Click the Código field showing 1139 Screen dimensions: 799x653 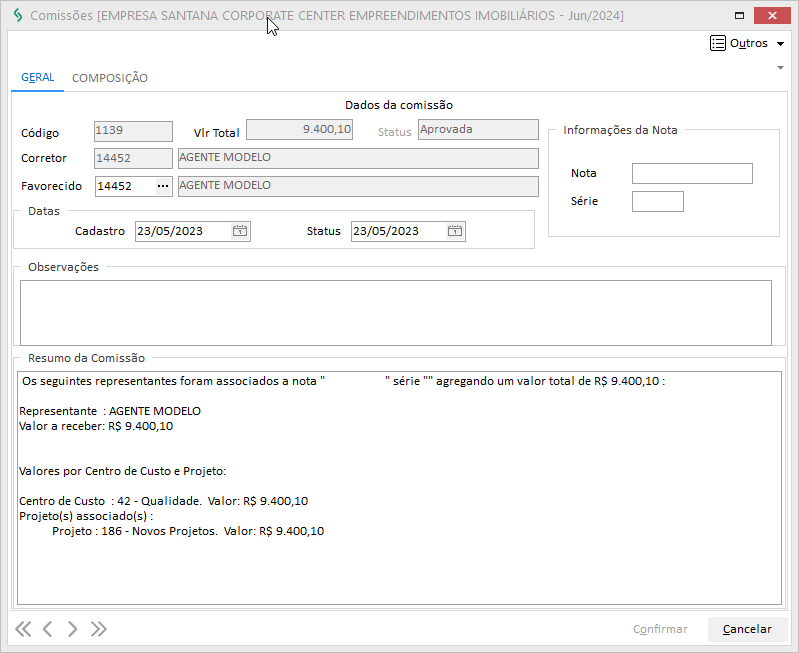[134, 131]
